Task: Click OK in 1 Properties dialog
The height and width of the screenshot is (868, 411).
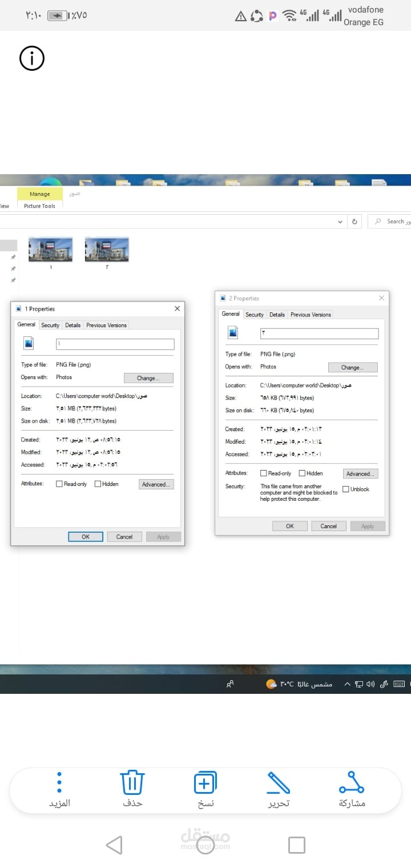Action: tap(86, 537)
